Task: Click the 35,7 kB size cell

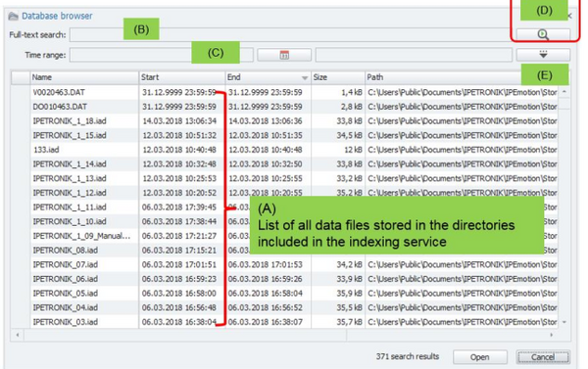Action: 350,322
